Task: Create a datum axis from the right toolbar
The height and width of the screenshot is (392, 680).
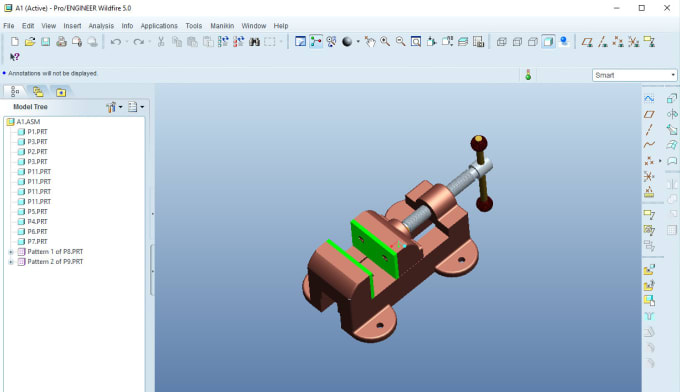Action: coord(649,130)
